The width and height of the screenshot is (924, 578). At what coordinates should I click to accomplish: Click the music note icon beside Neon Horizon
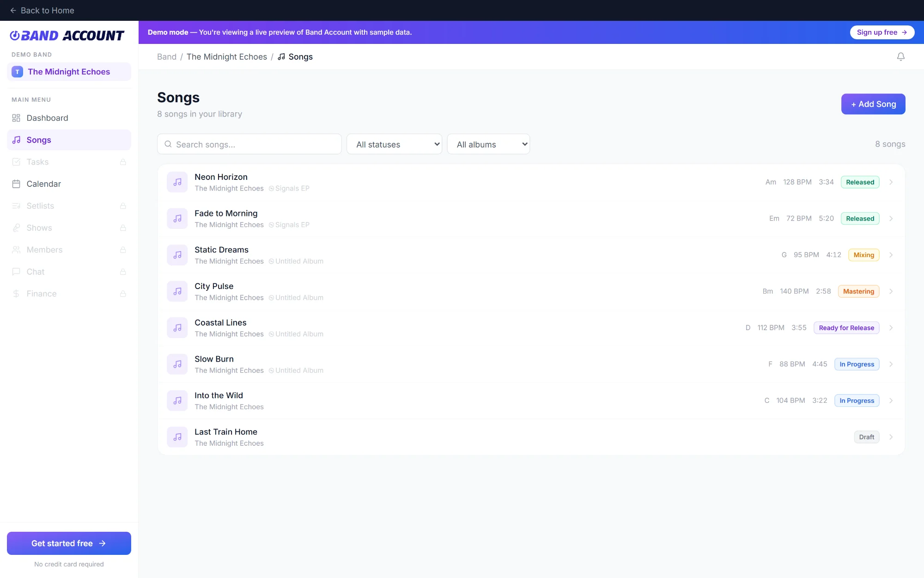point(177,182)
